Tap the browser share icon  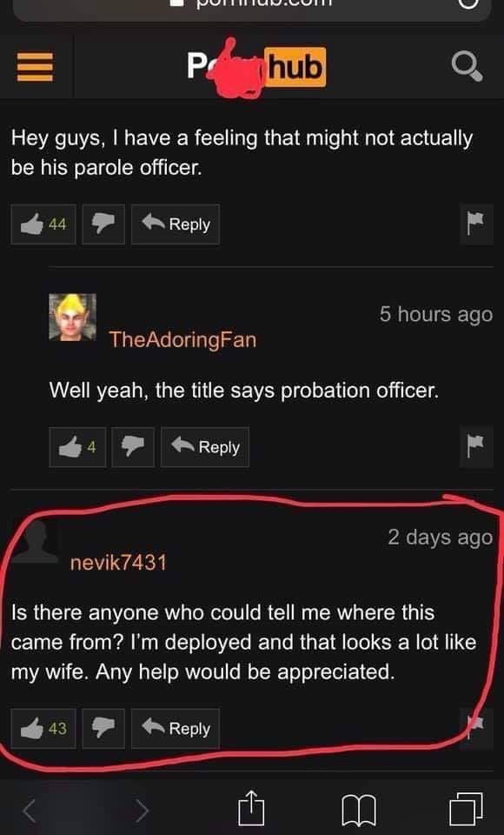pos(250,807)
